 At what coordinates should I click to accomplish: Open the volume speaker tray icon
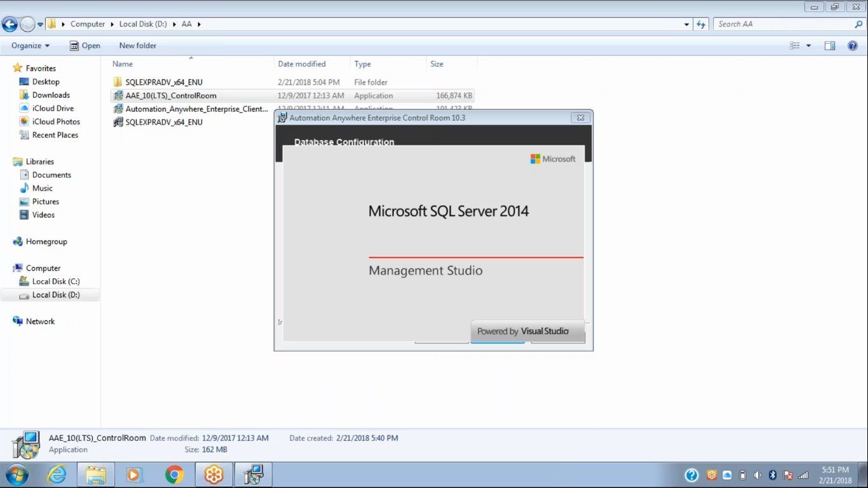(757, 475)
